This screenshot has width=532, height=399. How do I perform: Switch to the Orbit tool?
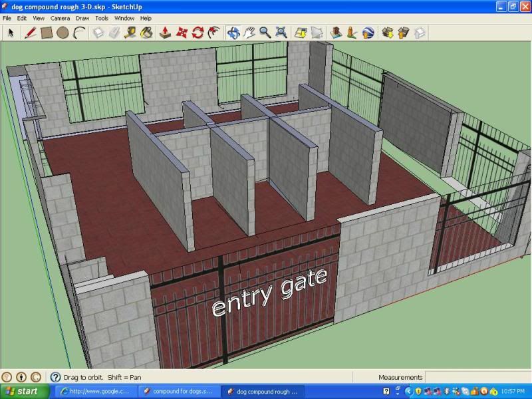point(233,32)
